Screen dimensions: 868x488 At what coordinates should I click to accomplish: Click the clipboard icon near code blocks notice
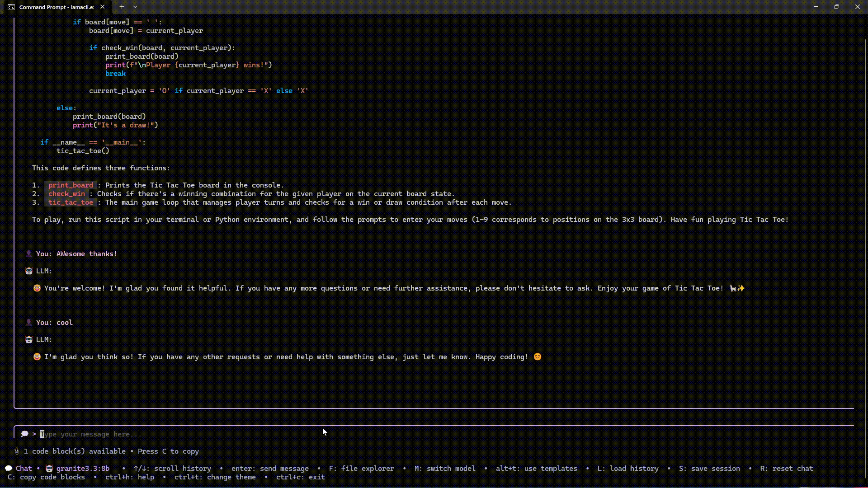(17, 451)
